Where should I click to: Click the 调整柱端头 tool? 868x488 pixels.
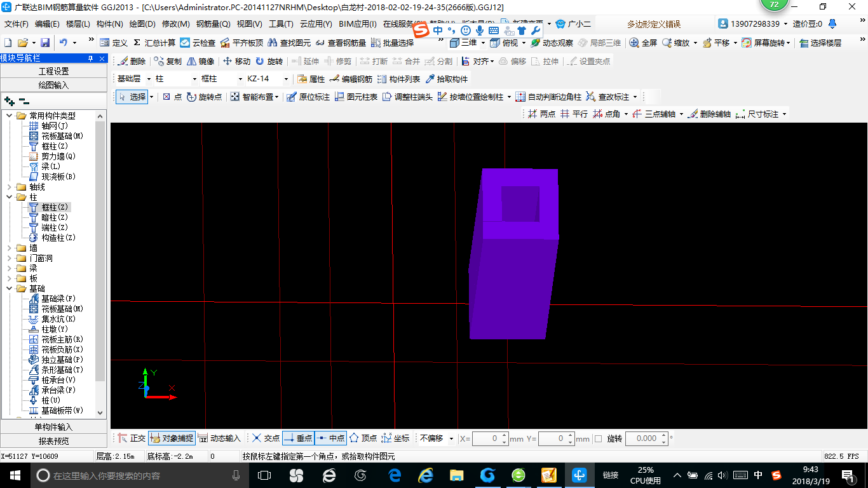click(407, 97)
